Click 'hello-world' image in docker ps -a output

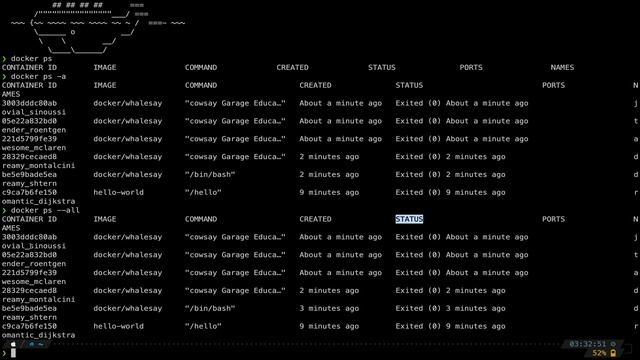click(118, 193)
